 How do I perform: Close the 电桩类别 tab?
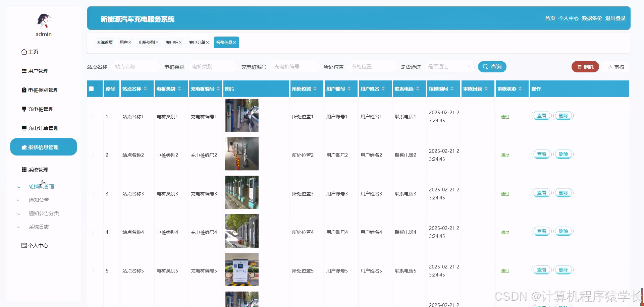(157, 42)
